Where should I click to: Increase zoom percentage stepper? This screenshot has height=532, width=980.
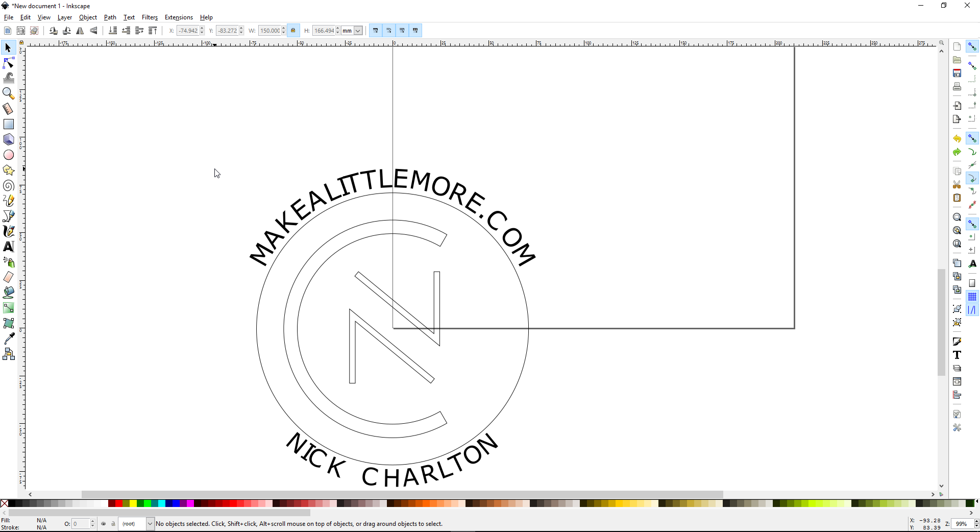(x=976, y=521)
